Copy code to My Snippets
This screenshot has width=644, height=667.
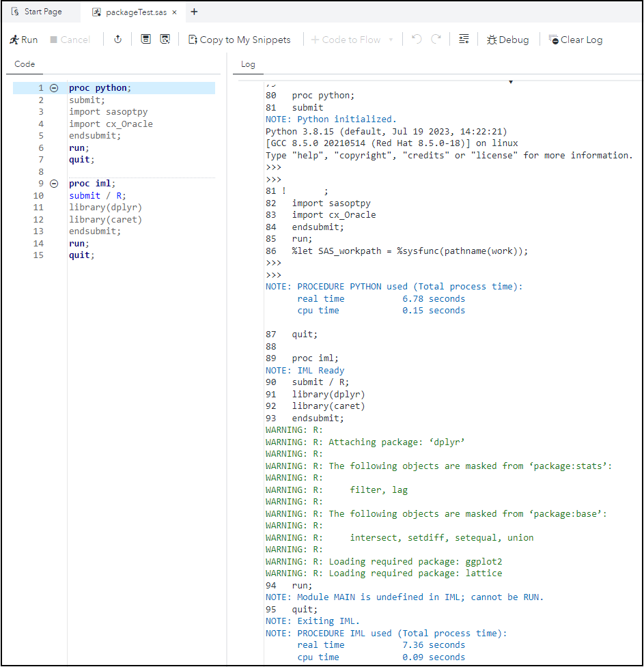coord(239,40)
